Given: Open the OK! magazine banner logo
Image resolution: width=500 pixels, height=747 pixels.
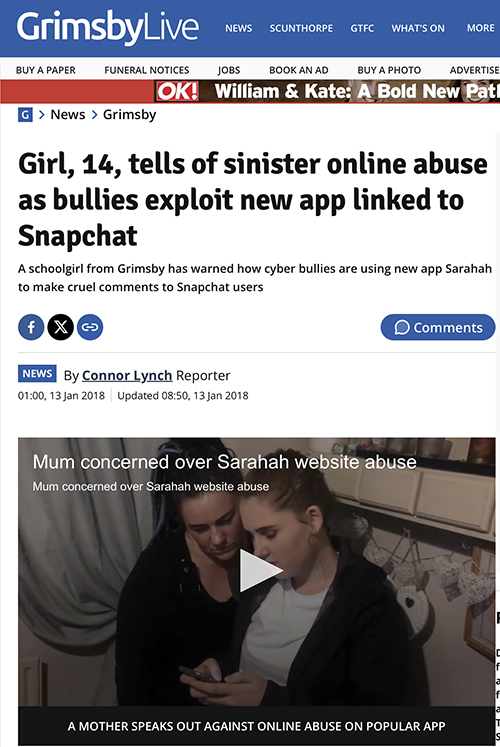Looking at the screenshot, I should pyautogui.click(x=177, y=91).
